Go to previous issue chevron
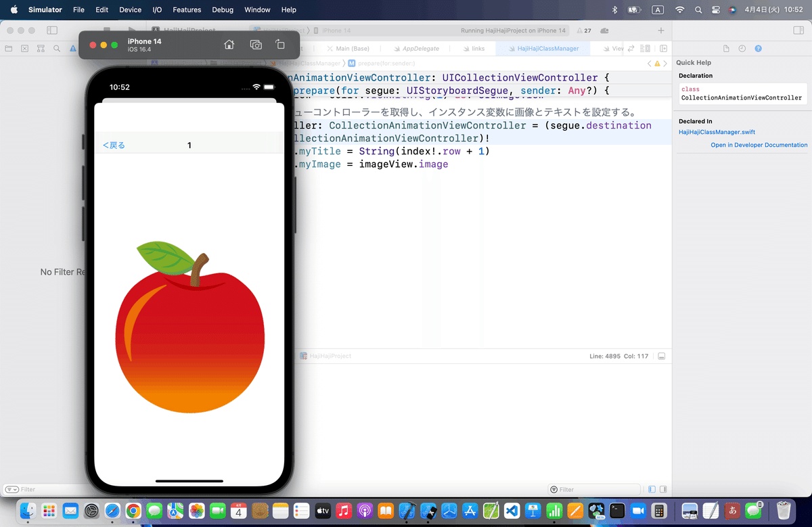The height and width of the screenshot is (527, 812). (x=650, y=63)
